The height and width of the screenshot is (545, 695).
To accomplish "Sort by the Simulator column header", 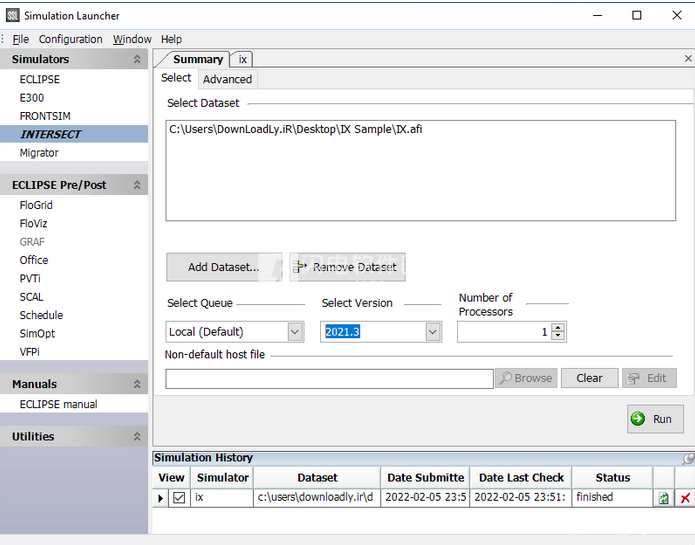I will 223,478.
